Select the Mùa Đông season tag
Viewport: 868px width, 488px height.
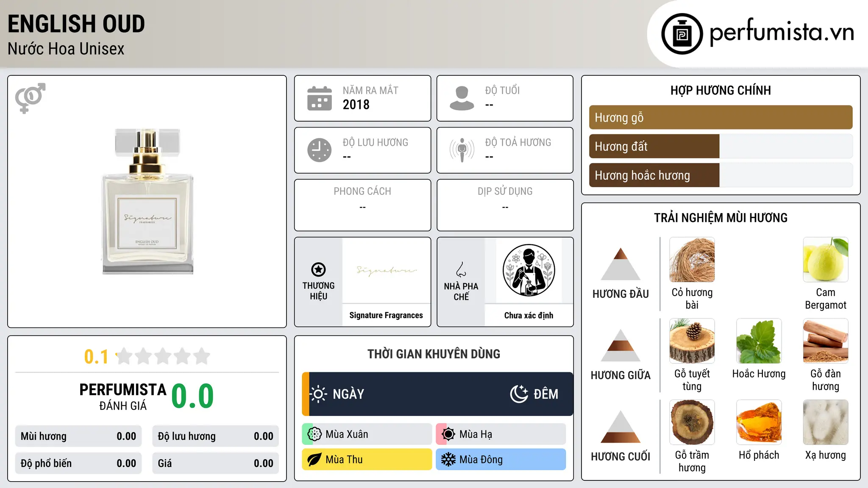point(501,460)
